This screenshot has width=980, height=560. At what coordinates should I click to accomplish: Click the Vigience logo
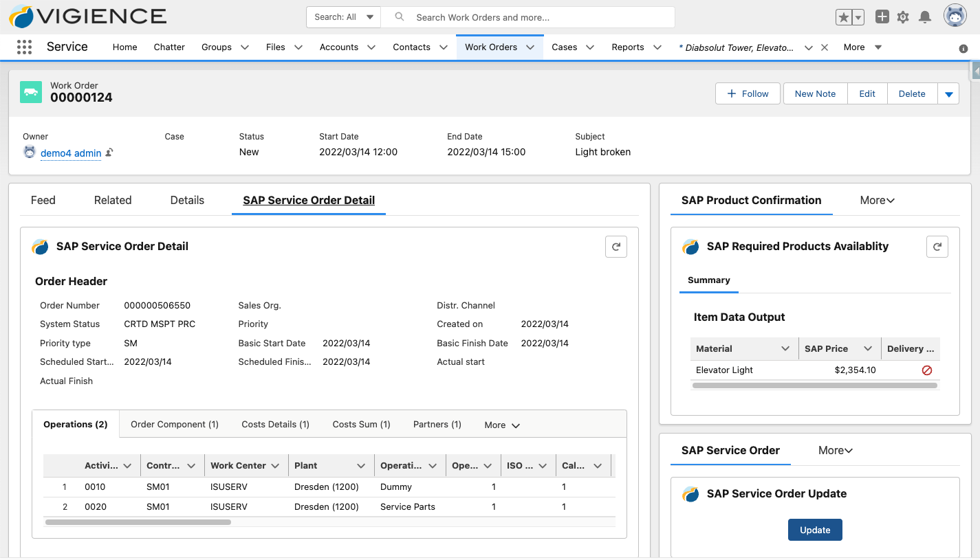[x=87, y=16]
